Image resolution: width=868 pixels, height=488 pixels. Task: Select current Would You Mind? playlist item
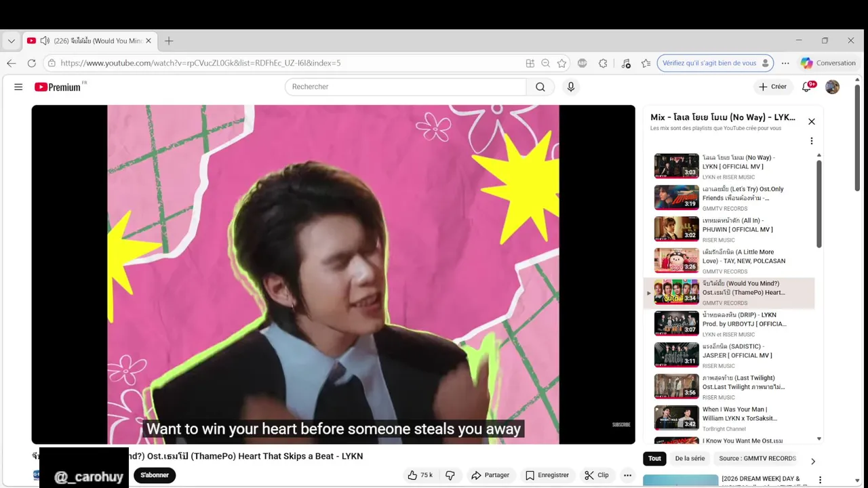tap(729, 293)
